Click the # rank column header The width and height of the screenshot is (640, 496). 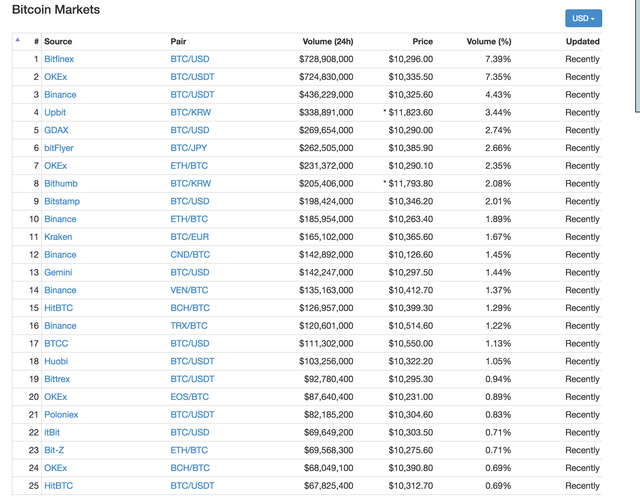click(36, 41)
